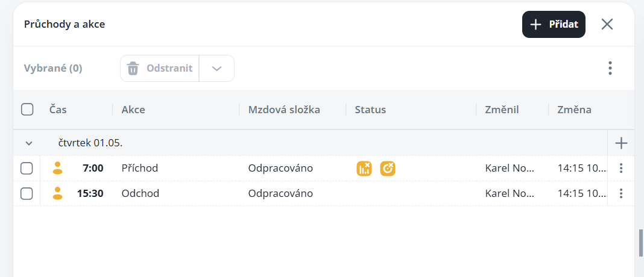
Task: Open three-dot menu for Odchod row
Action: pyautogui.click(x=621, y=193)
